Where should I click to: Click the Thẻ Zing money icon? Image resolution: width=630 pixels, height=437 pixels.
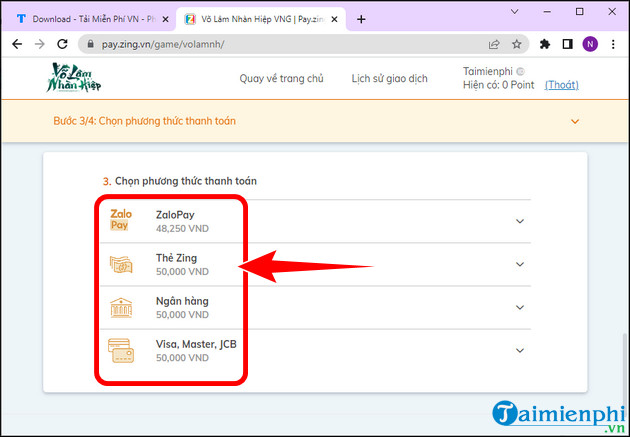121,265
